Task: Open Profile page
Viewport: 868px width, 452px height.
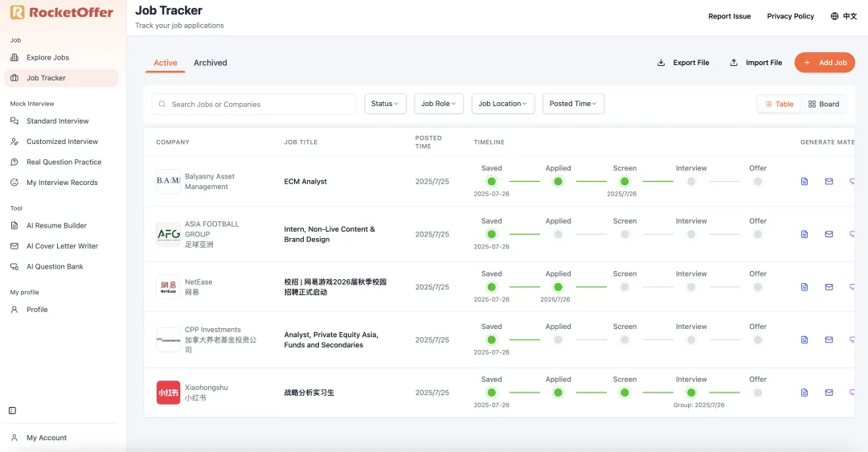Action: (37, 310)
